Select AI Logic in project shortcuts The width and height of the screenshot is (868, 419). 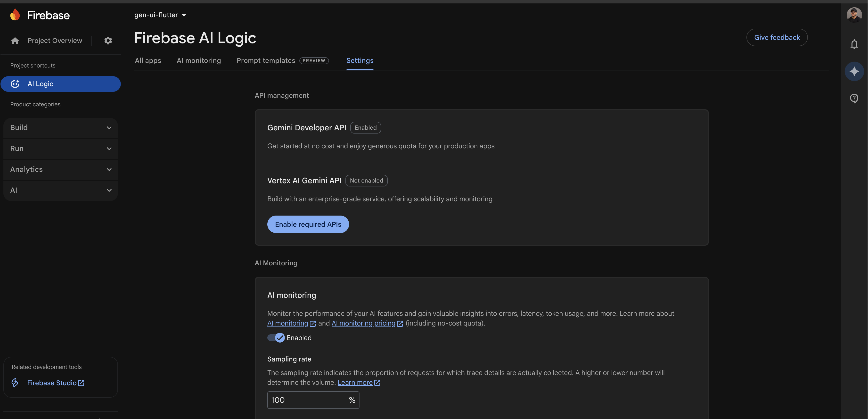tap(61, 84)
